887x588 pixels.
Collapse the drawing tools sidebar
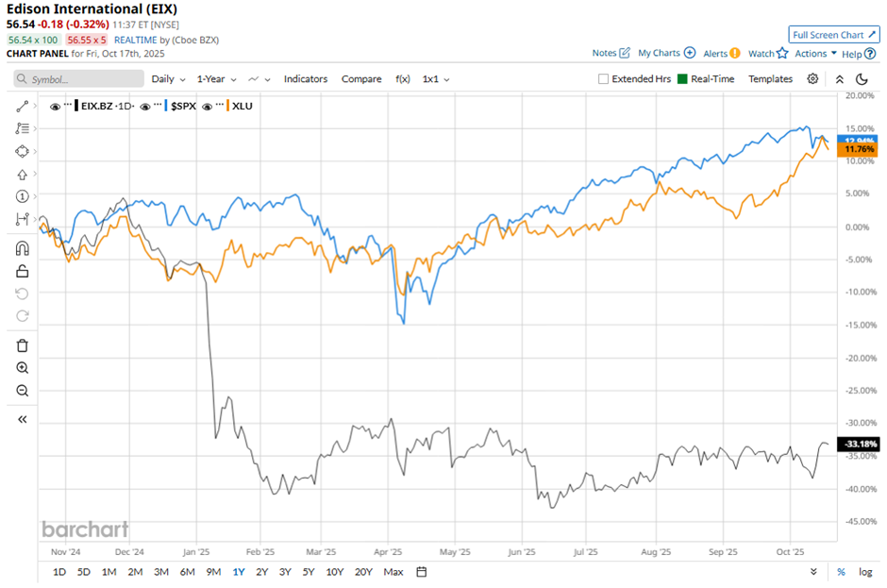tap(22, 419)
